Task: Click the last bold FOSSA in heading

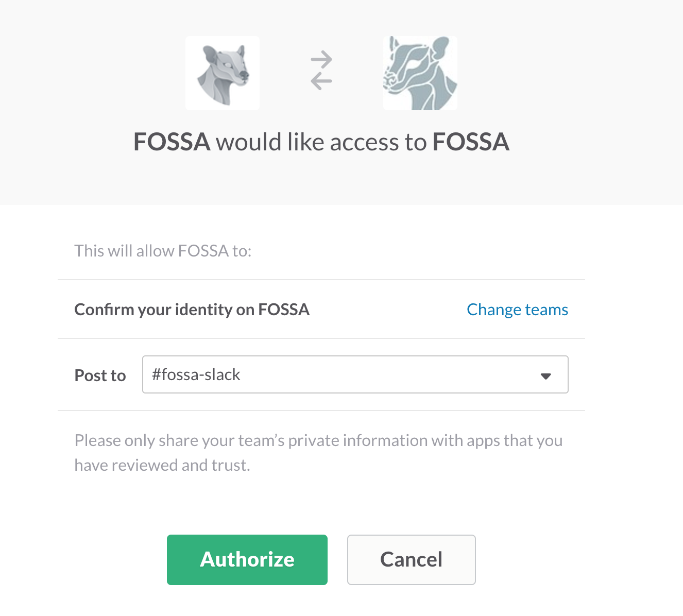Action: coord(471,142)
